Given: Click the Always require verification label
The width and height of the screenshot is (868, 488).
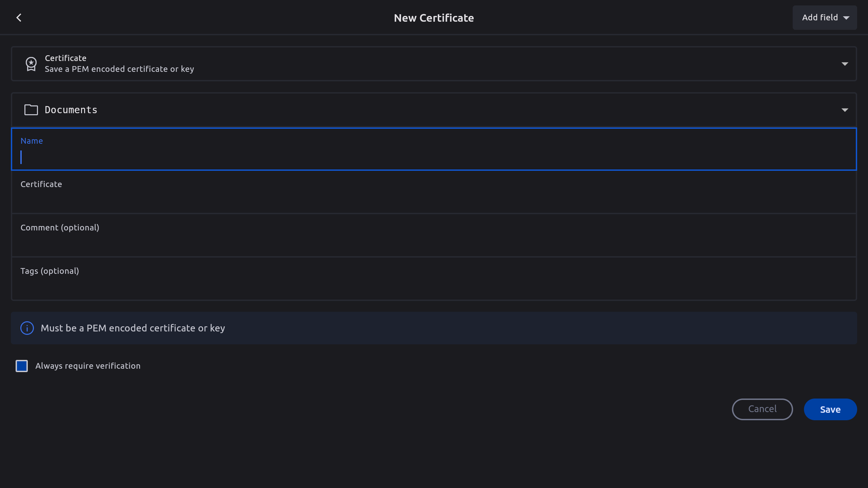Looking at the screenshot, I should coord(88,366).
